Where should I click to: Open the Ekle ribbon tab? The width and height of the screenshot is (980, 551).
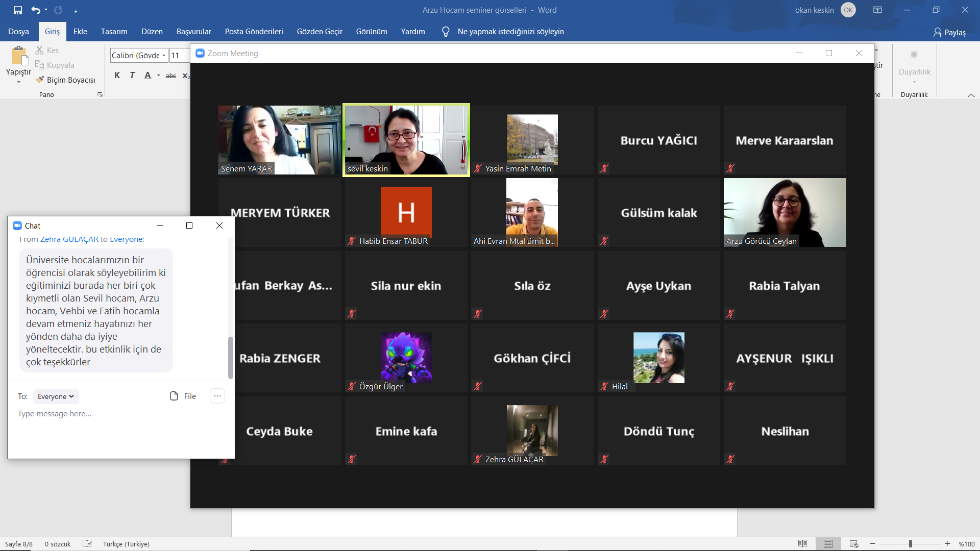80,32
